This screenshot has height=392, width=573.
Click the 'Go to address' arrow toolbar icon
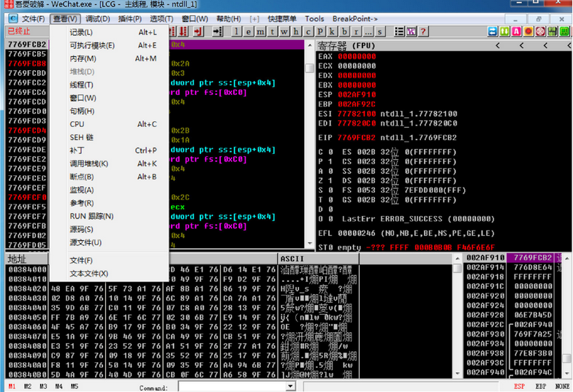[x=218, y=31]
